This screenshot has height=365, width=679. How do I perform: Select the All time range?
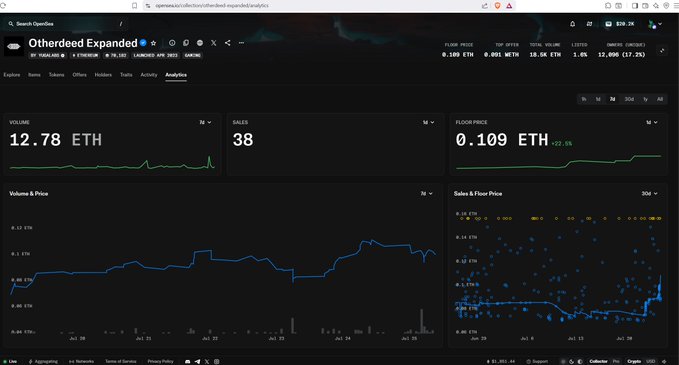coord(660,99)
